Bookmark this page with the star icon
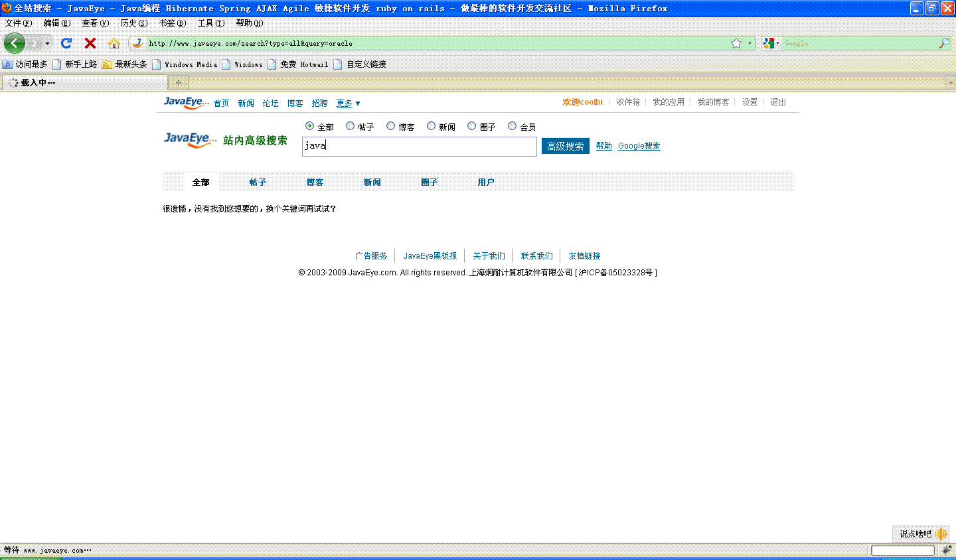The width and height of the screenshot is (956, 560). click(x=736, y=43)
